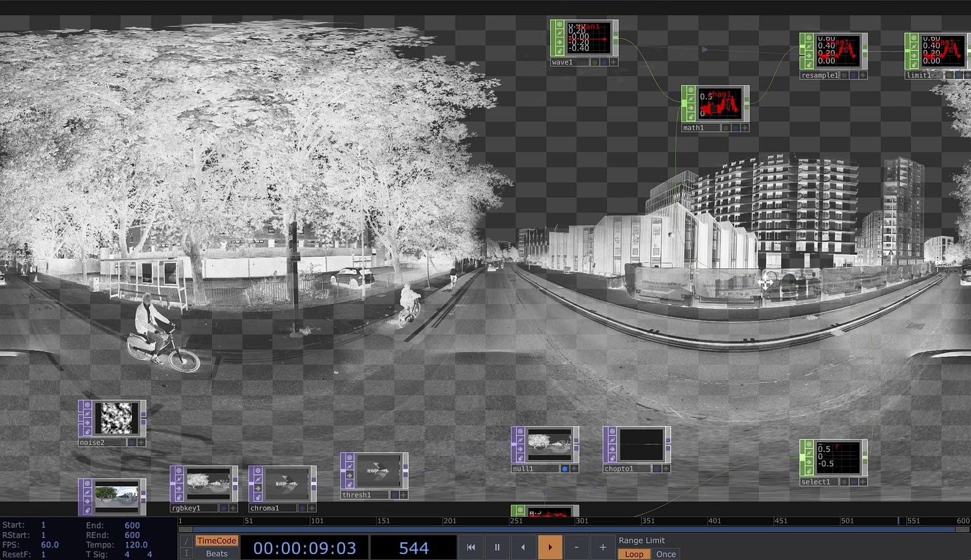Click plus icon beside resample1 name
This screenshot has width=971, height=560.
point(863,75)
